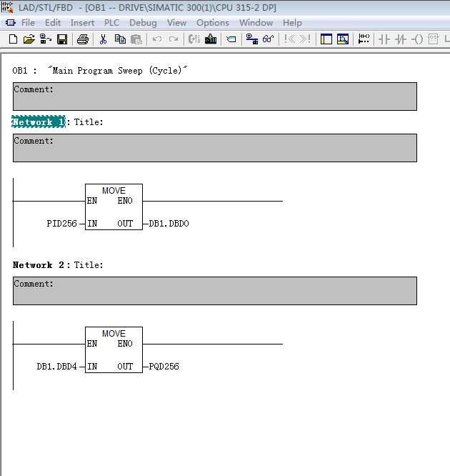Image resolution: width=450 pixels, height=476 pixels.
Task: Click the greyed block compile icon
Action: (x=194, y=39)
